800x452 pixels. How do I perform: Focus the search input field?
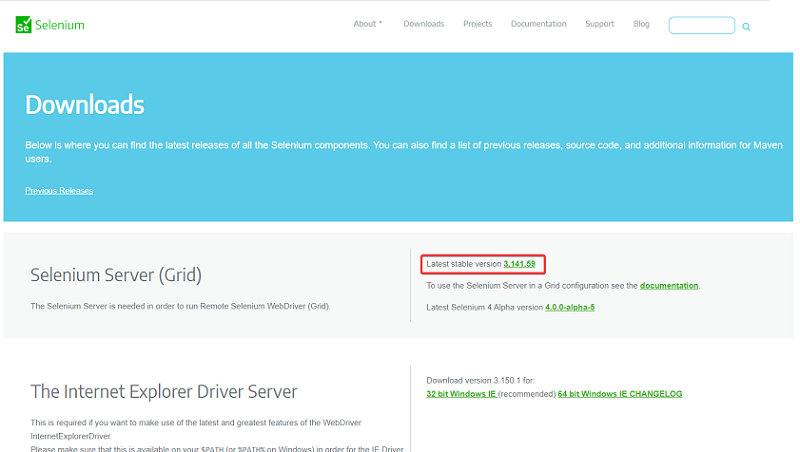pyautogui.click(x=702, y=25)
